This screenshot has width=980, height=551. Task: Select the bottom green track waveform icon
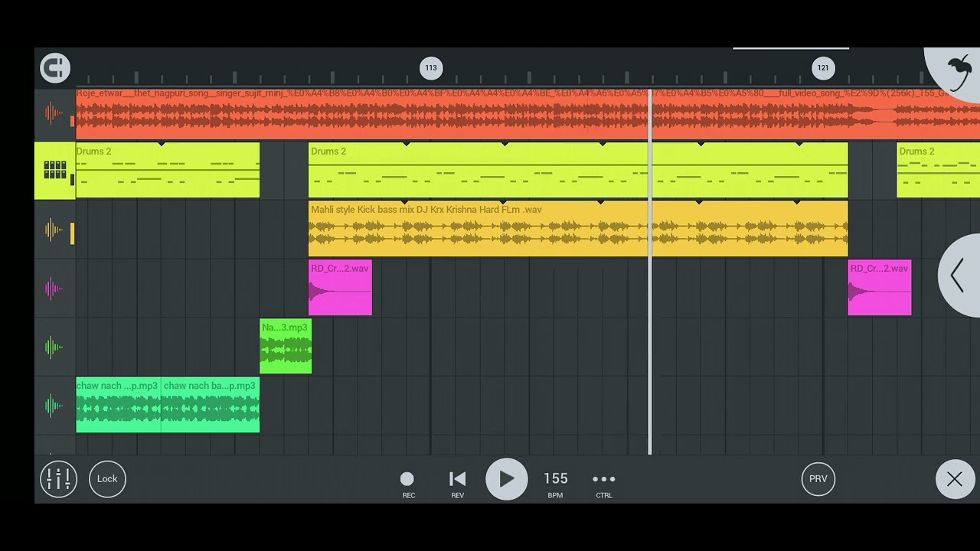point(54,406)
